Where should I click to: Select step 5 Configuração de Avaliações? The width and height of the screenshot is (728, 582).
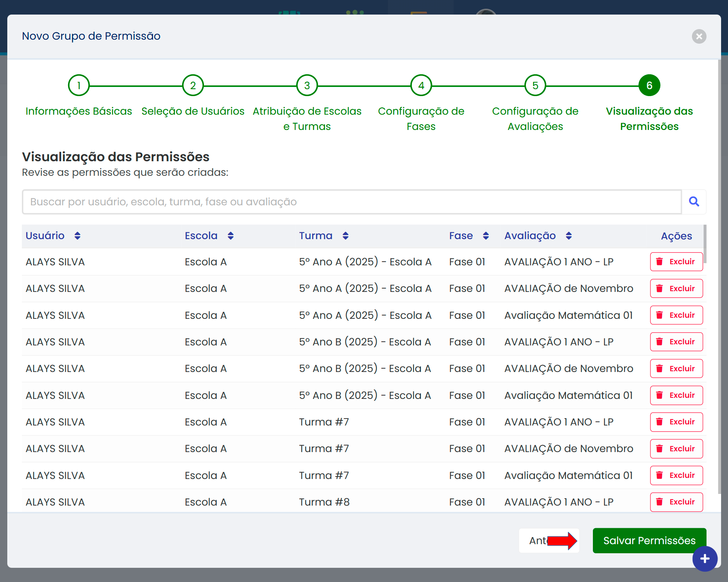(535, 86)
